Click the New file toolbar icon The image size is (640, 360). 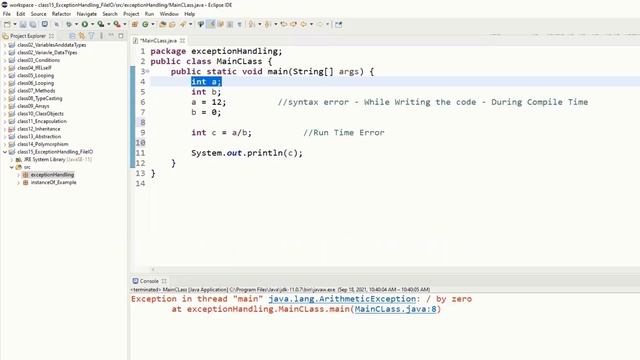(7, 24)
